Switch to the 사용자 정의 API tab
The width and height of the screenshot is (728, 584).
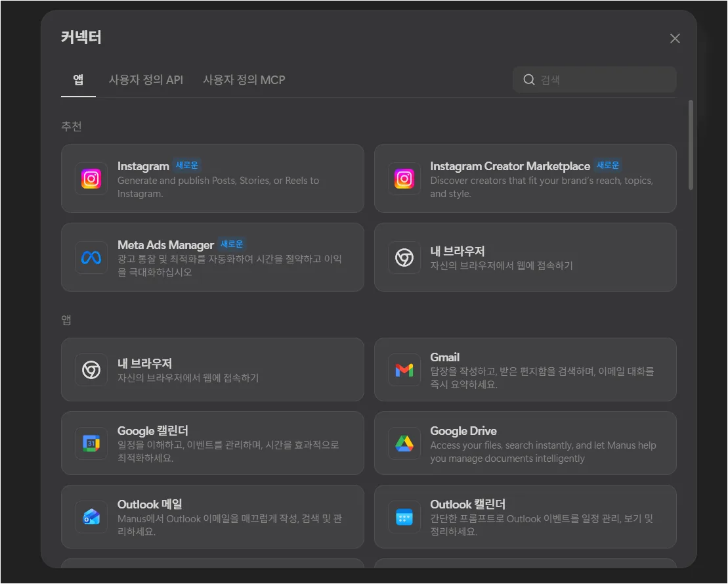click(x=146, y=80)
